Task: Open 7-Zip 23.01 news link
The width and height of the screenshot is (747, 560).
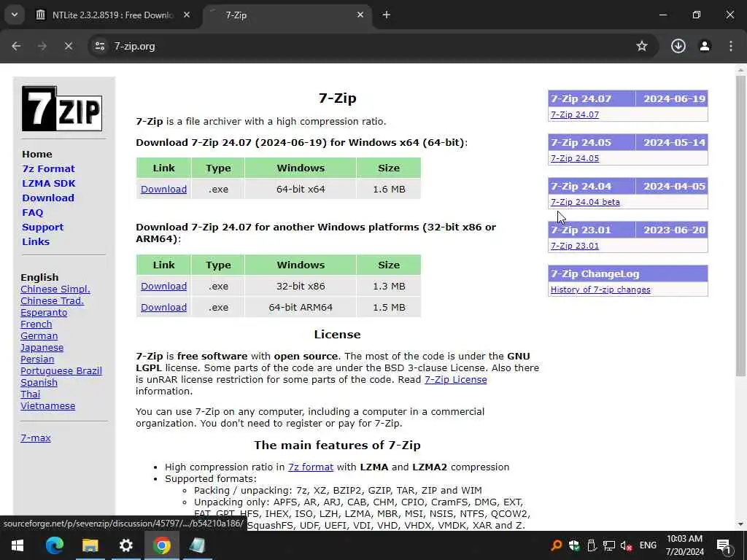Action: (575, 246)
